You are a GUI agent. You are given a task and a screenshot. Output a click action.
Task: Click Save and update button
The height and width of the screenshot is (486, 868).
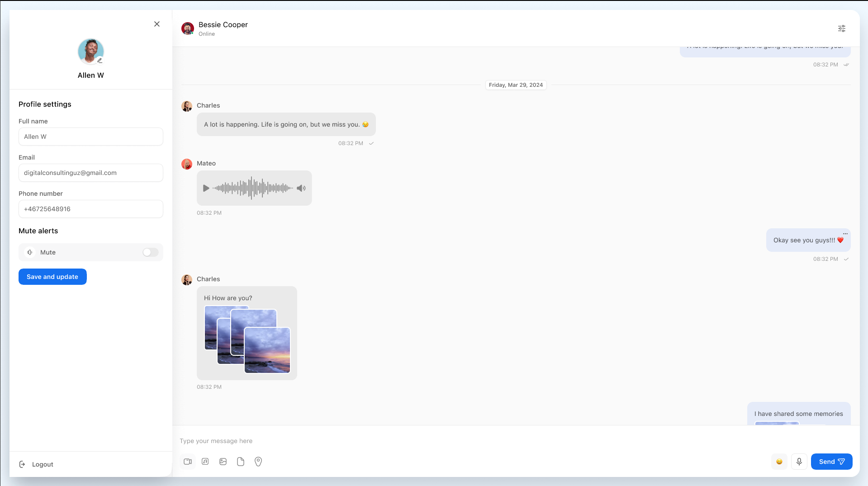click(x=52, y=277)
